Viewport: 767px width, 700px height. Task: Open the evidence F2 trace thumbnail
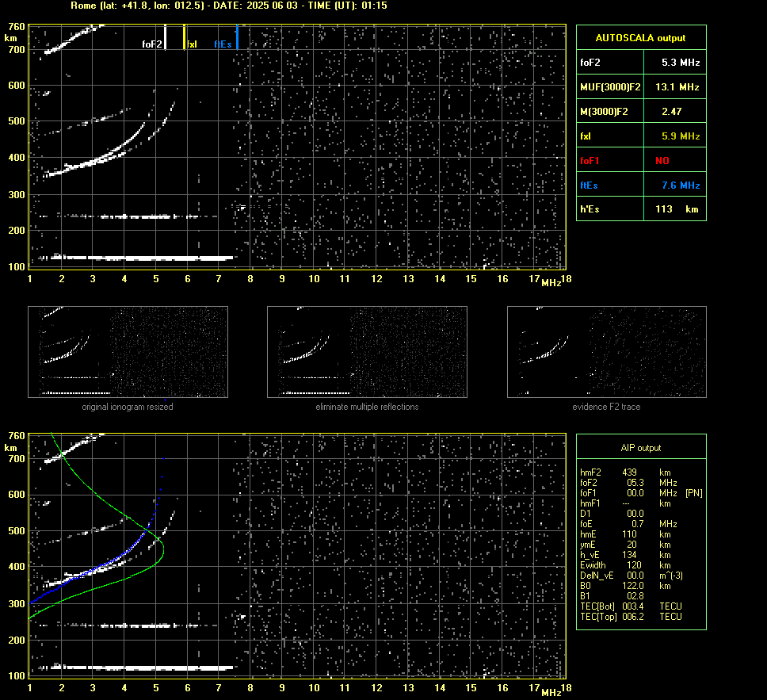point(607,352)
